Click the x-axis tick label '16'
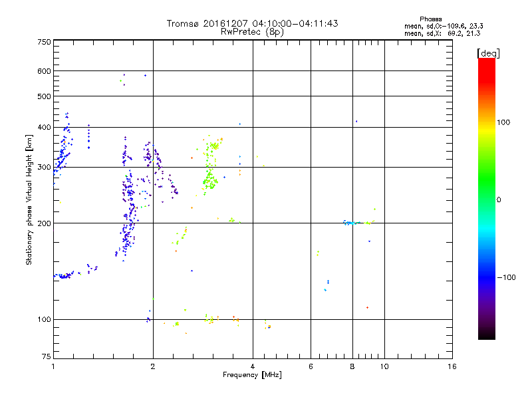Screen dimensions: 532x399 (x=452, y=366)
